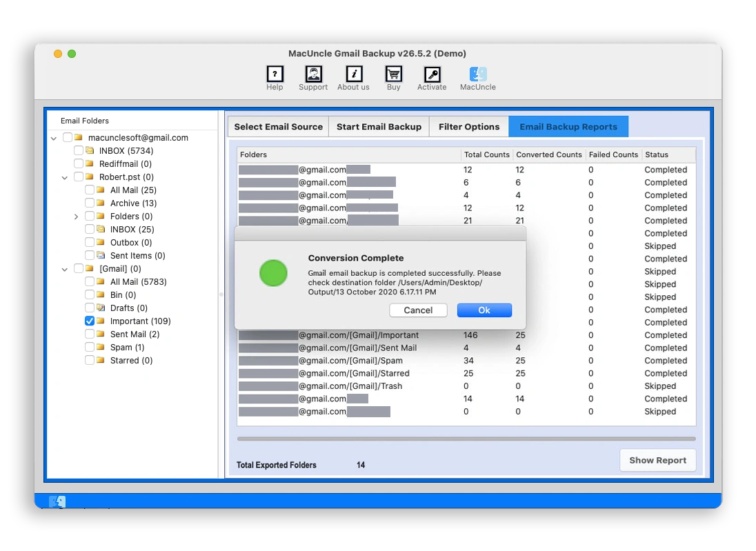Check the All Mail (25) checkbox
756x551 pixels.
[x=90, y=190]
